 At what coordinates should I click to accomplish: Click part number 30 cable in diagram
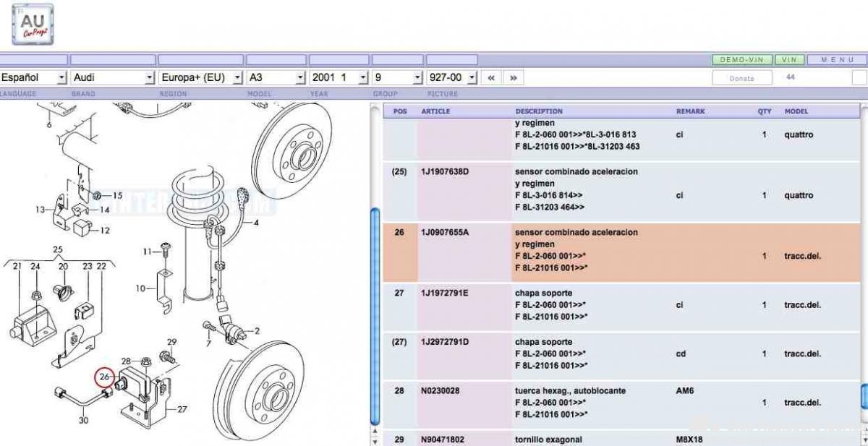click(x=84, y=421)
